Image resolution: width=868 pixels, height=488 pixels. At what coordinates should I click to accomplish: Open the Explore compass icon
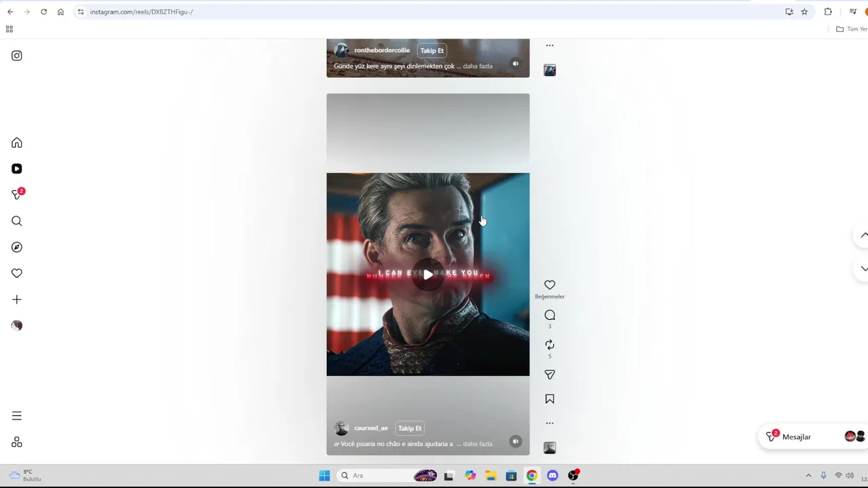point(17,247)
